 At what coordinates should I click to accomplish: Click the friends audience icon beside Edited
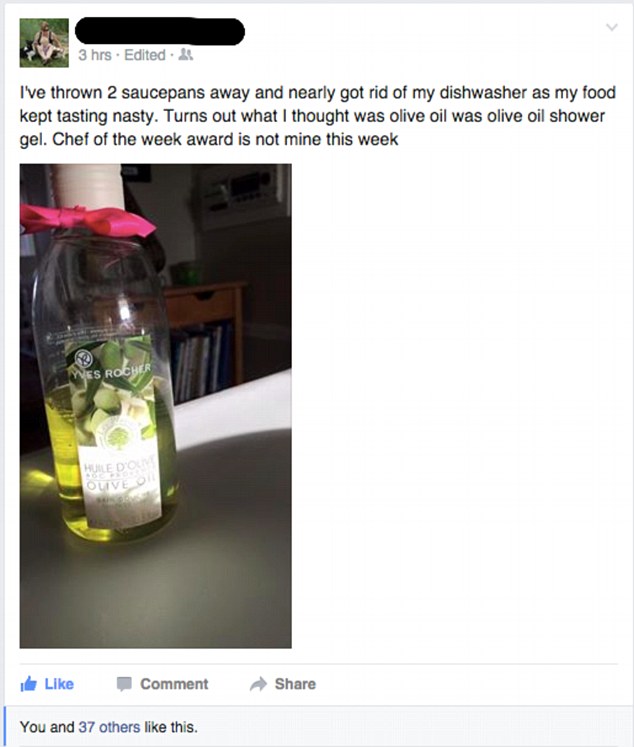[186, 55]
